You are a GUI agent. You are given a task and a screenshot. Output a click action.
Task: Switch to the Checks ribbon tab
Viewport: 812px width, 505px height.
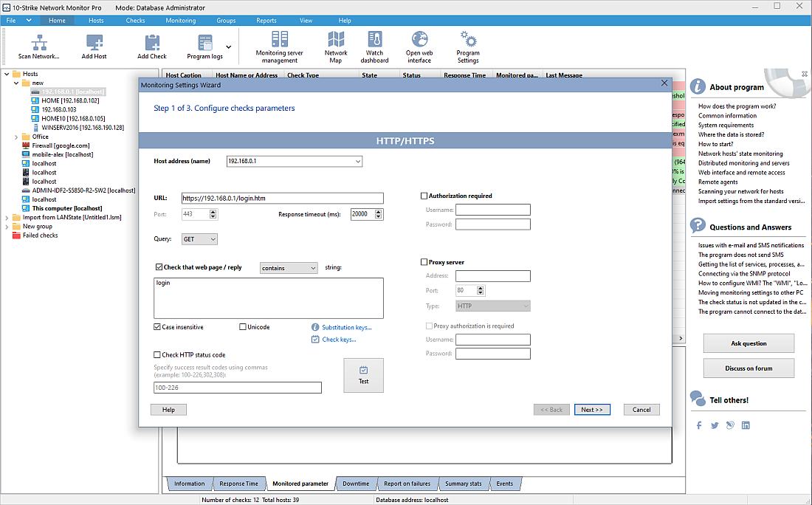(135, 21)
